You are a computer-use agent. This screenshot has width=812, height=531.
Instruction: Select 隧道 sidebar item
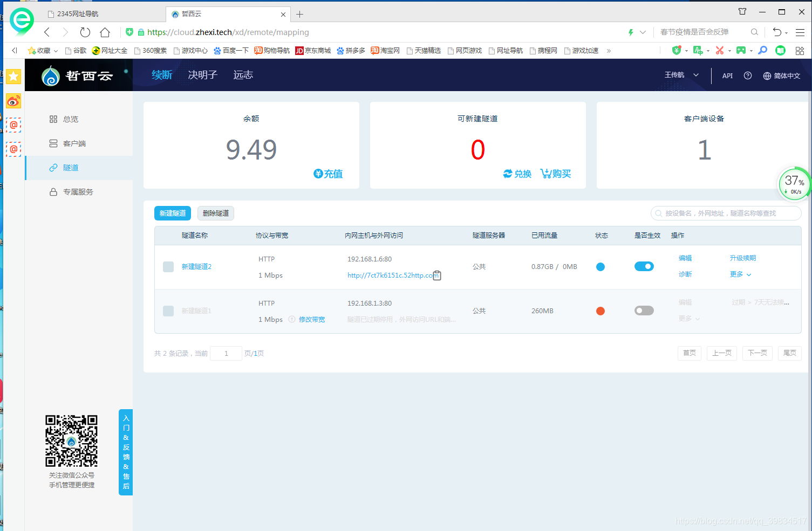click(x=79, y=168)
